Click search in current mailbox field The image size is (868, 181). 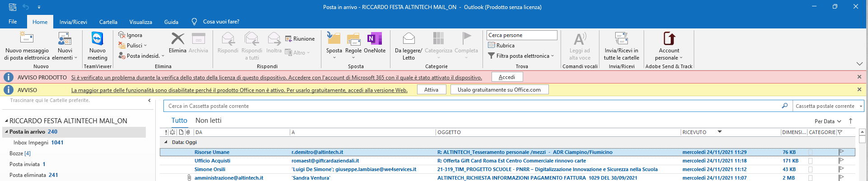472,106
